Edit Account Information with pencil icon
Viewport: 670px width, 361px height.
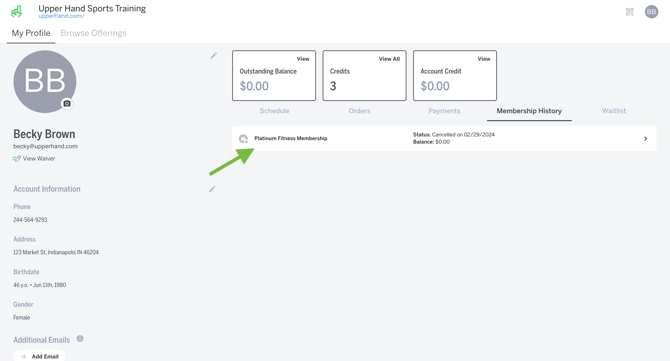click(x=212, y=189)
